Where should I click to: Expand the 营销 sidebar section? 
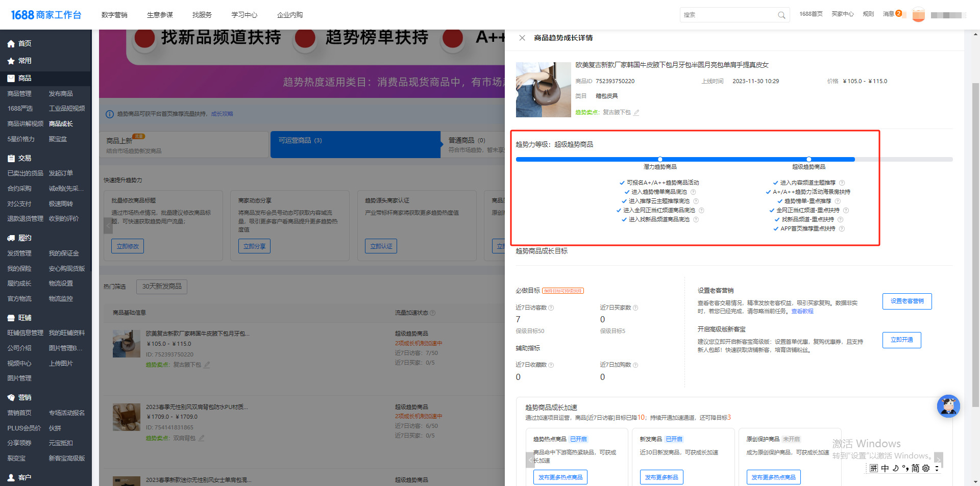pos(24,398)
